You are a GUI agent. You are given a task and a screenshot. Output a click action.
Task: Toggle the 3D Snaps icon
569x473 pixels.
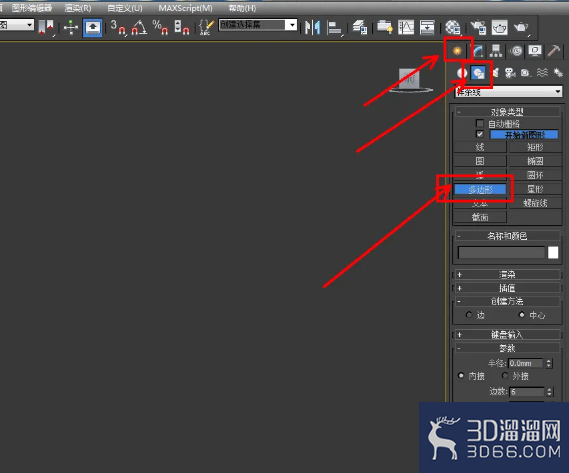118,27
